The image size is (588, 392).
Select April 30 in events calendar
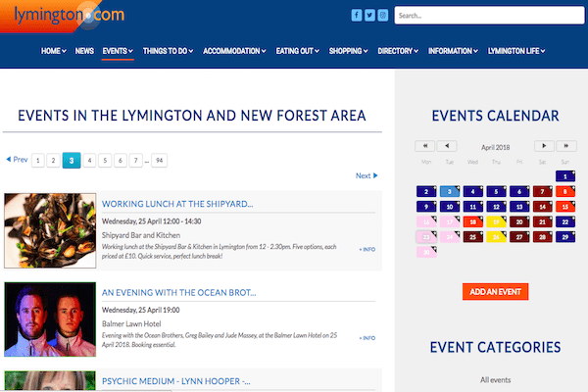click(426, 252)
